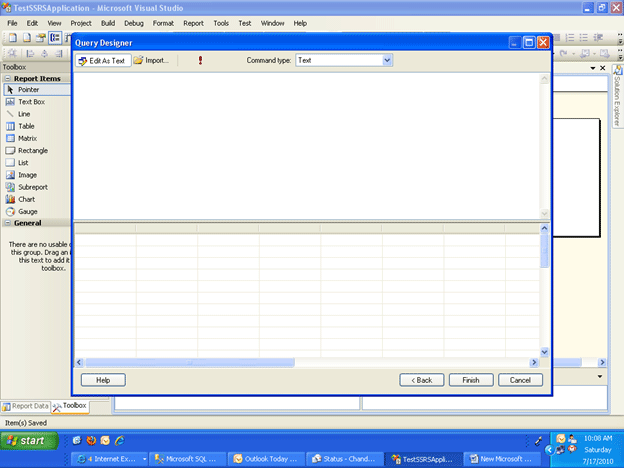624x468 pixels.
Task: Open the Command type dropdown
Action: point(387,60)
